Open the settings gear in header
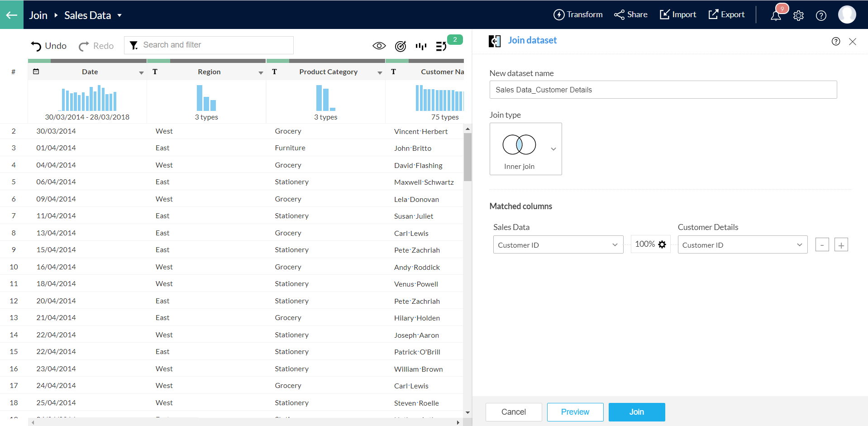This screenshot has width=868, height=426. (798, 15)
